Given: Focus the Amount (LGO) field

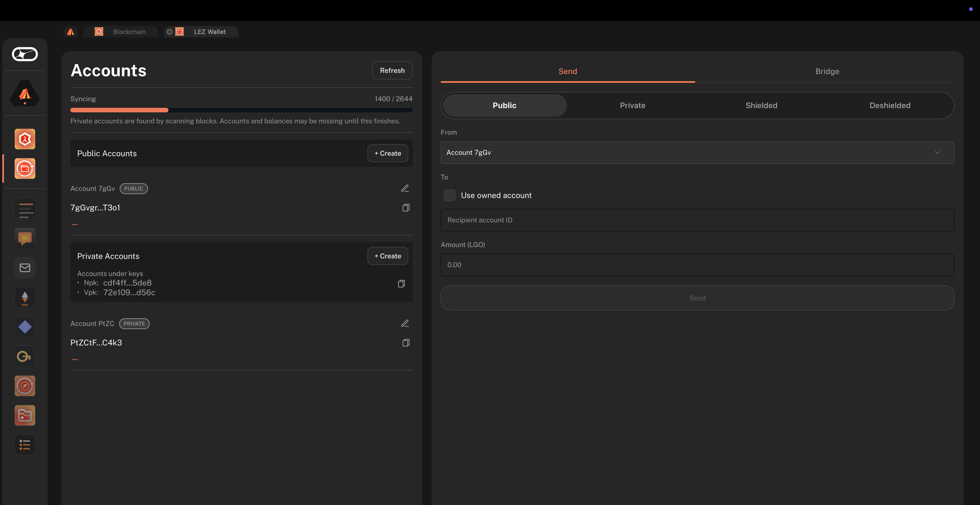Looking at the screenshot, I should point(698,265).
